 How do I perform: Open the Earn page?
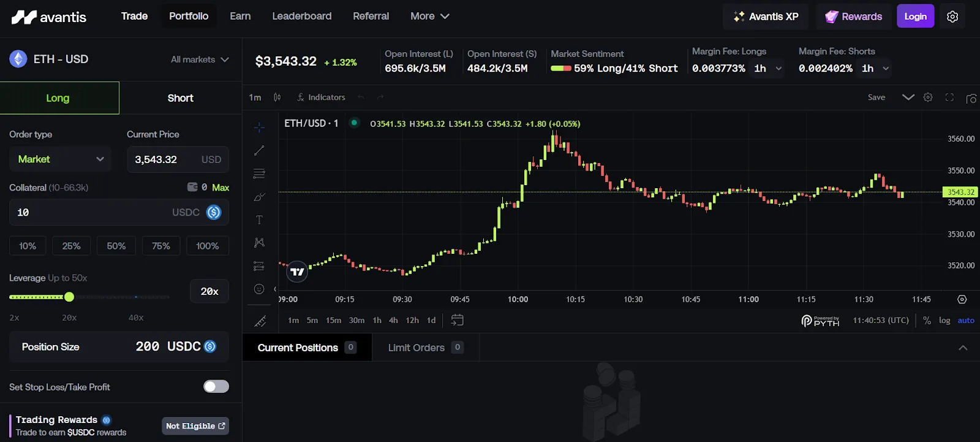point(240,17)
